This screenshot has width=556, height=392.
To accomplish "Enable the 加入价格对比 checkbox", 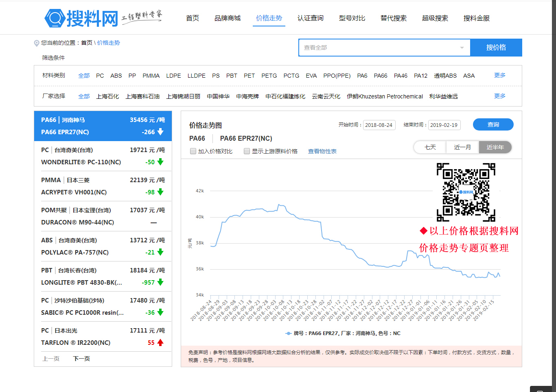I will [193, 151].
